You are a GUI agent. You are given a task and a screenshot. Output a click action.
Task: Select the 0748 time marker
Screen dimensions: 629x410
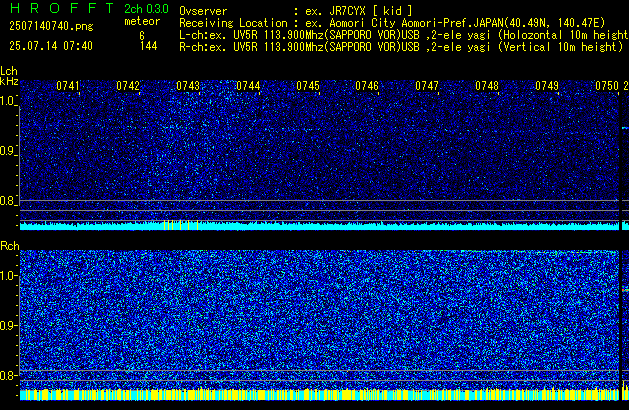coord(487,86)
